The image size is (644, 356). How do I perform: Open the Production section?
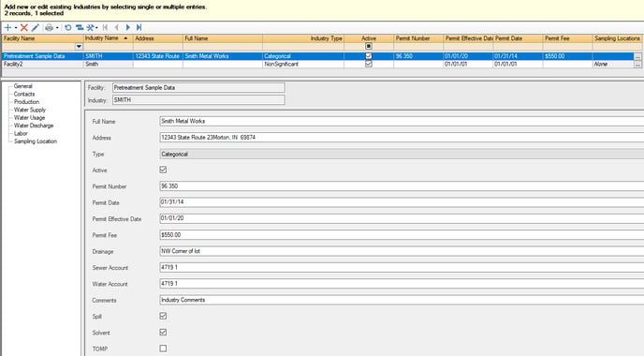(27, 102)
